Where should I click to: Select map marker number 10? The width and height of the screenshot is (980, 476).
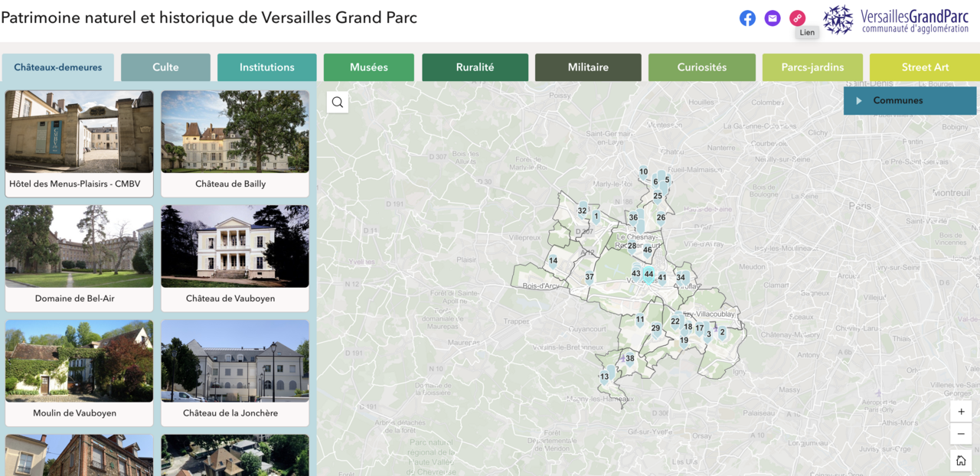coord(643,172)
